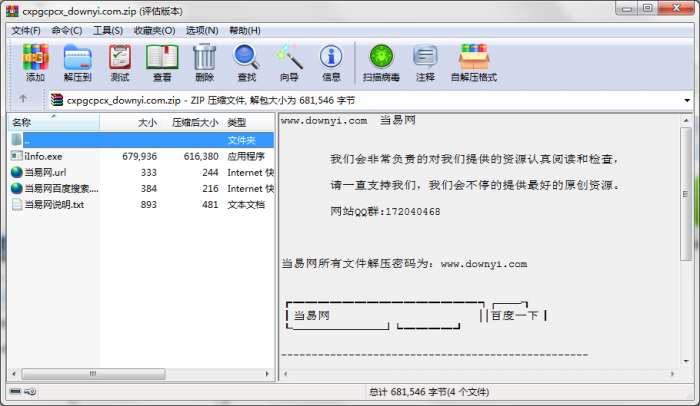The width and height of the screenshot is (700, 406).
Task: Click the 百度一下 box in comment
Action: [515, 315]
